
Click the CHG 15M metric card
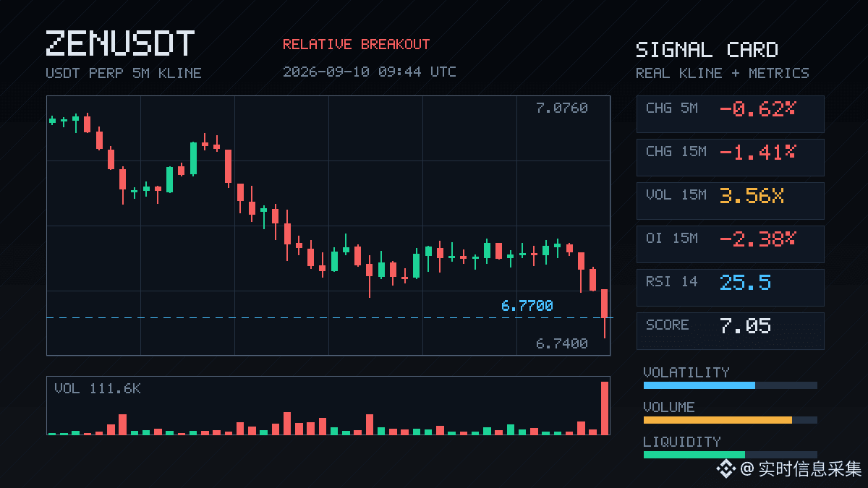point(730,157)
